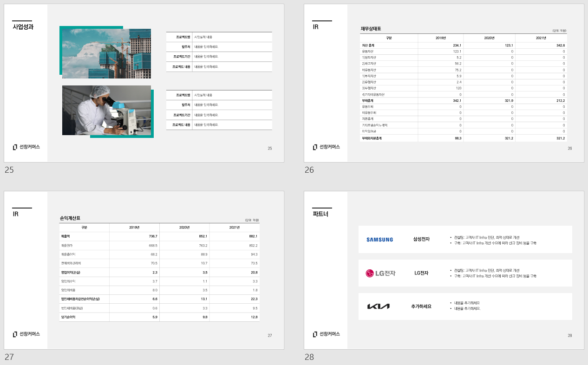Select the 파트너 title on slide 28
This screenshot has height=365, width=588.
click(x=320, y=214)
